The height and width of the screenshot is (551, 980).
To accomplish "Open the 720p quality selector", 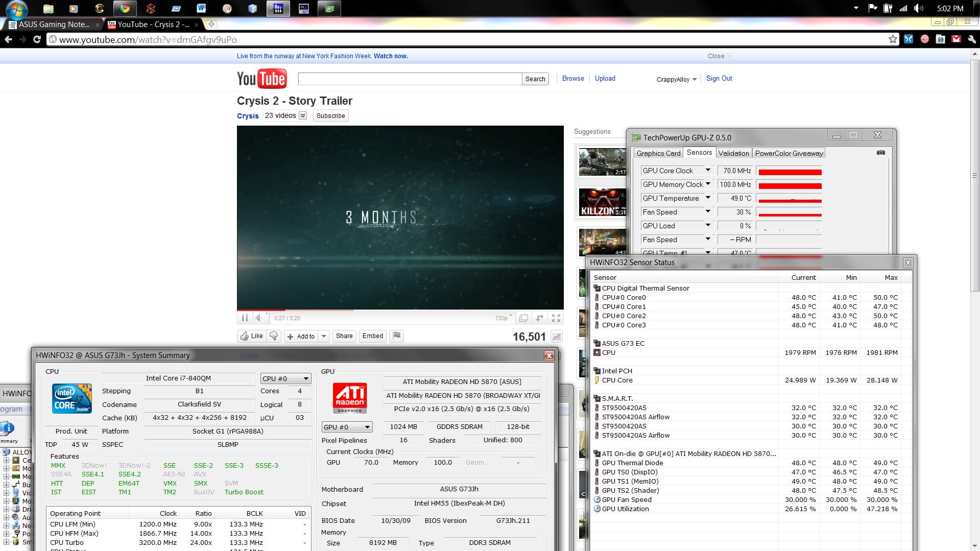I will coord(503,318).
